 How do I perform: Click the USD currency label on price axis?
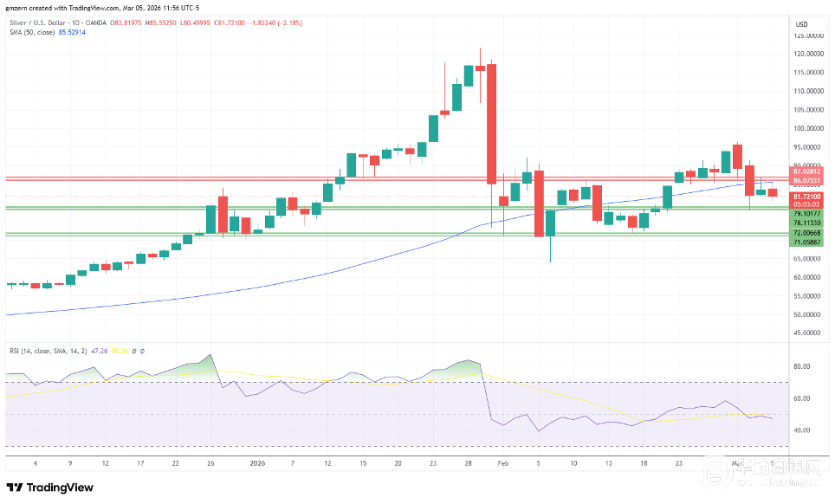pos(801,23)
